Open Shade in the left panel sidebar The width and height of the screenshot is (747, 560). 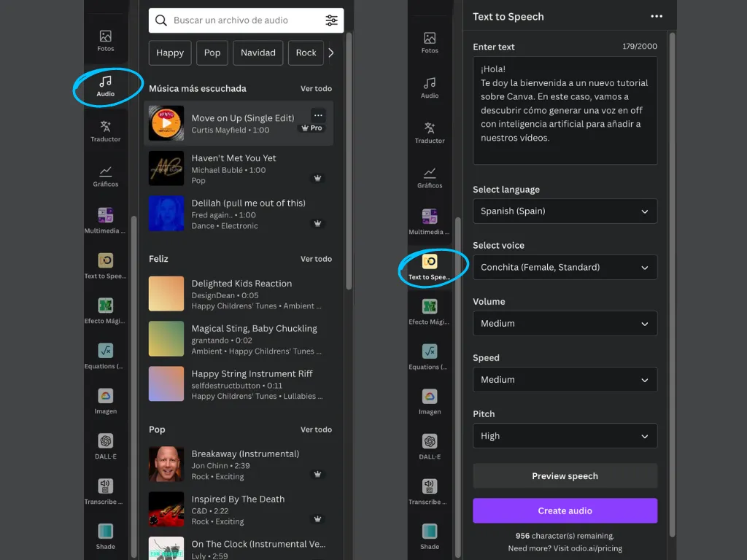pyautogui.click(x=105, y=537)
